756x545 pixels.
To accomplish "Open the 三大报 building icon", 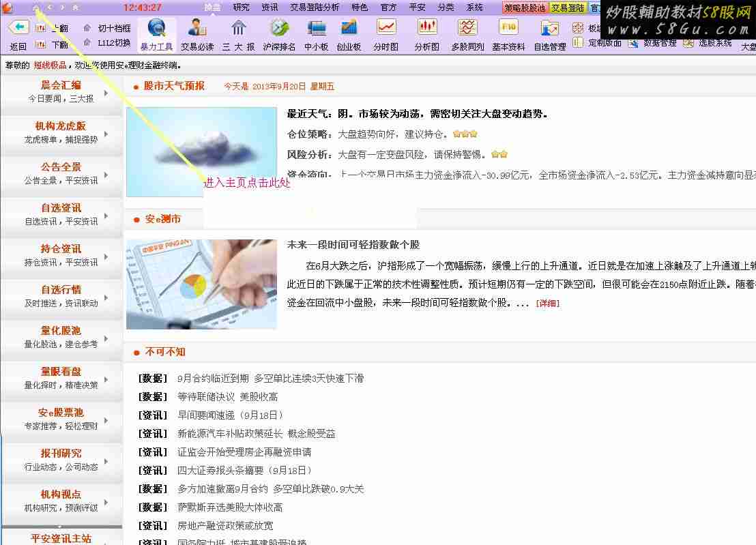I will pos(238,28).
